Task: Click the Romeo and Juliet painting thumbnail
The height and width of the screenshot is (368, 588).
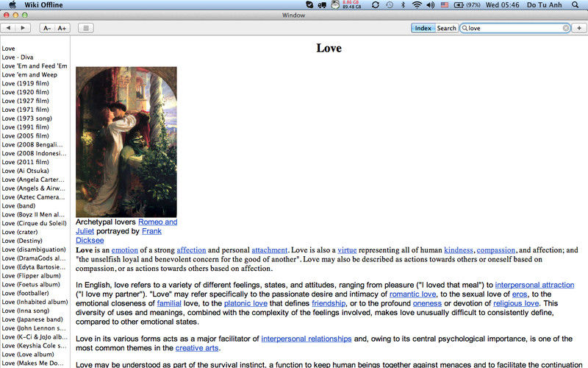Action: [x=126, y=142]
